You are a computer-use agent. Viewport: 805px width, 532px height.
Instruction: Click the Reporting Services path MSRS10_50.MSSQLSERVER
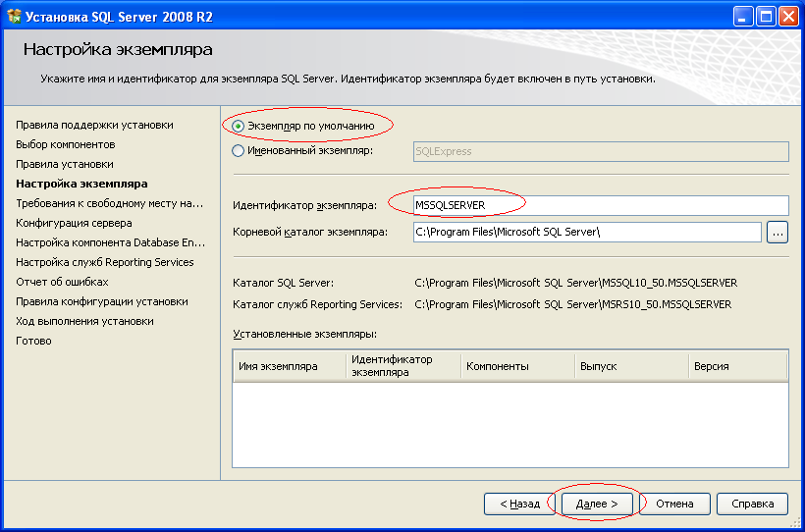573,304
